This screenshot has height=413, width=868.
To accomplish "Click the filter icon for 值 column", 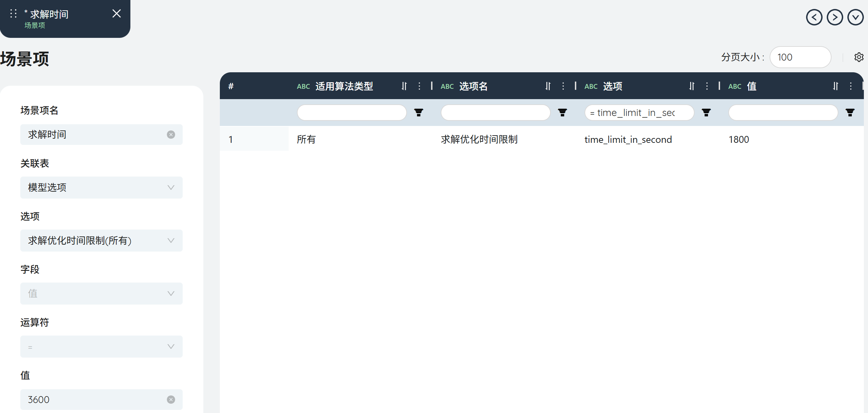I will [x=850, y=113].
